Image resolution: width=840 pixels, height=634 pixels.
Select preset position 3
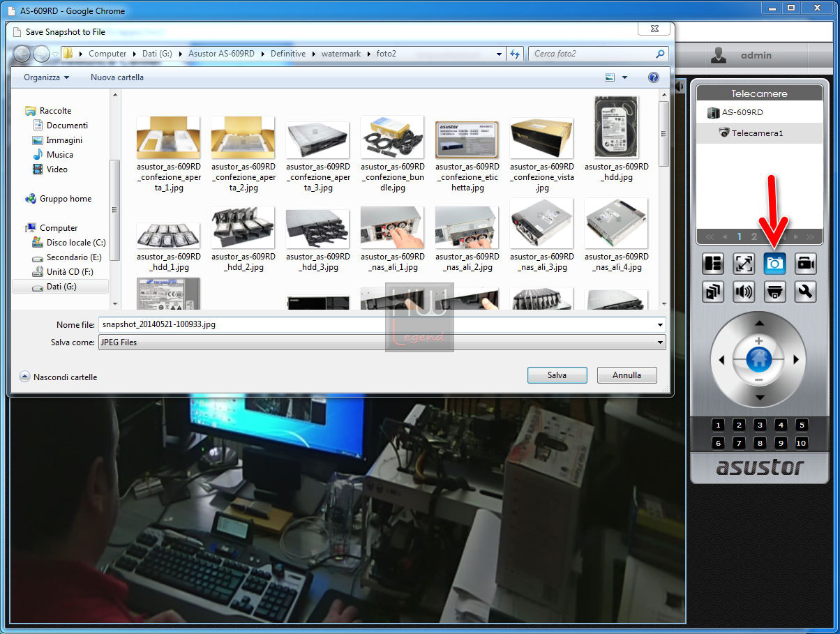(x=760, y=425)
